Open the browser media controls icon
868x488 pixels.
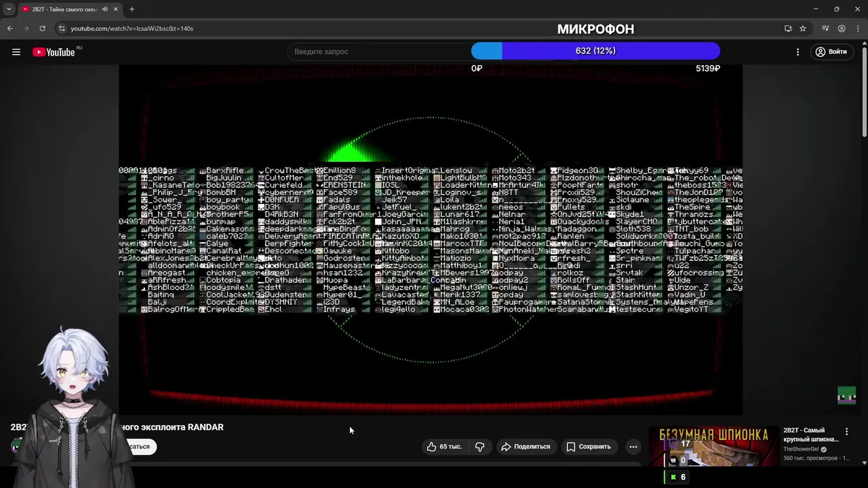(825, 28)
